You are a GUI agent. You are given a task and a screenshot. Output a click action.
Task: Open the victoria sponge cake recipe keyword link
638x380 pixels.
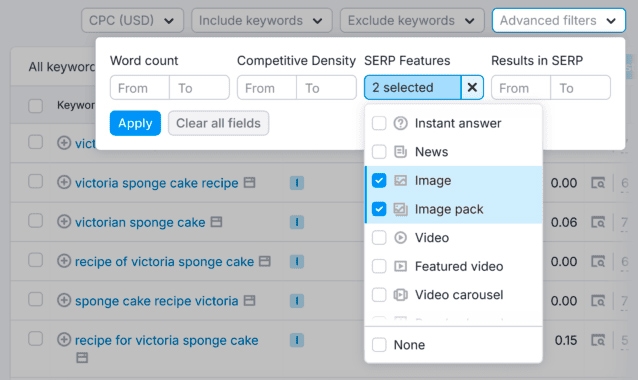(157, 183)
